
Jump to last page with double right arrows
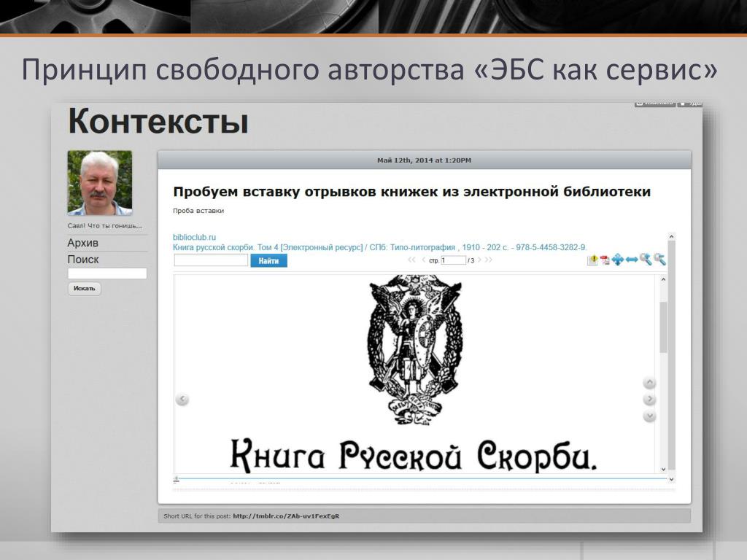coord(489,260)
